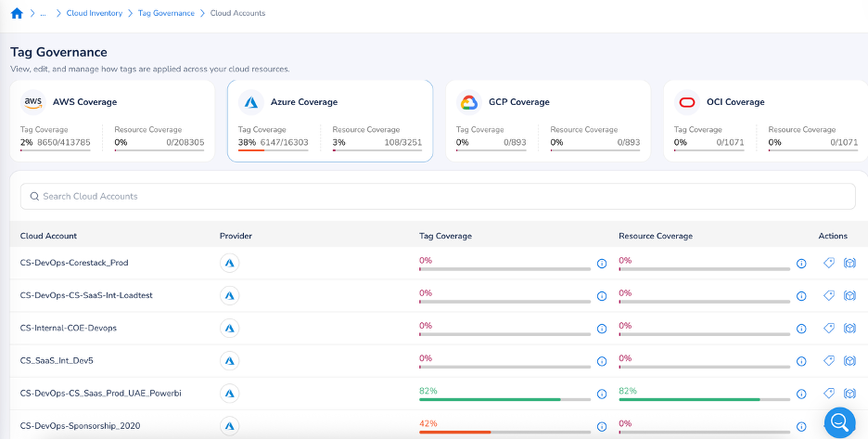Open tag icon for CS_SaaS_Int_Dev5
The image size is (868, 440).
tap(830, 361)
